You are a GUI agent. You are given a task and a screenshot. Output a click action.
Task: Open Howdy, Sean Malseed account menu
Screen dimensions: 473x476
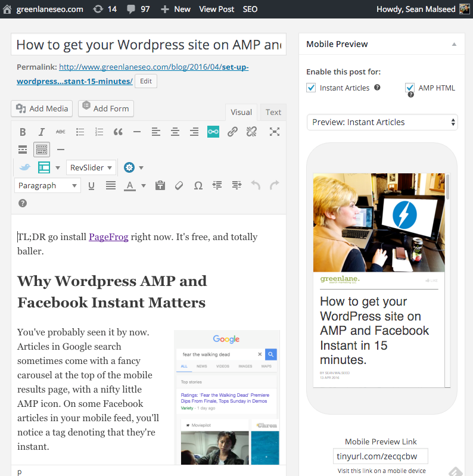click(x=423, y=9)
